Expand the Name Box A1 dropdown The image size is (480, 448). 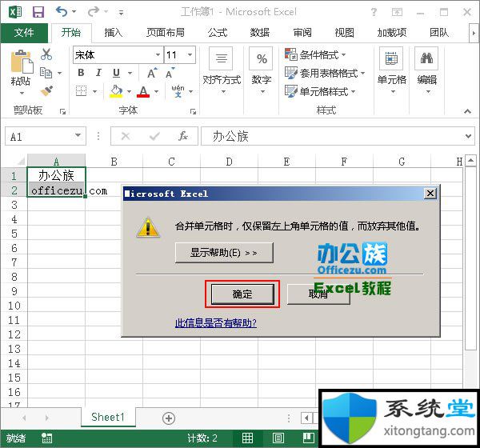point(78,135)
